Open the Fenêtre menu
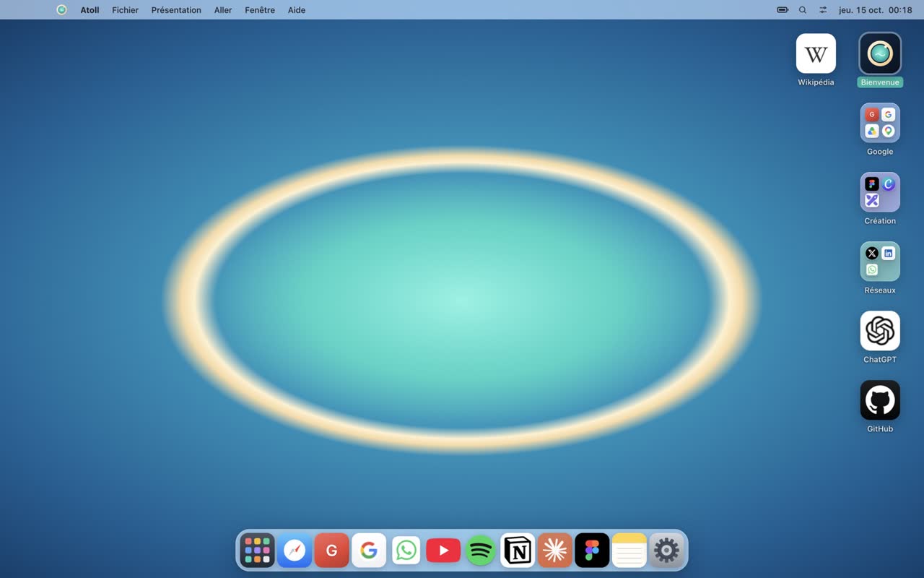 coord(260,10)
